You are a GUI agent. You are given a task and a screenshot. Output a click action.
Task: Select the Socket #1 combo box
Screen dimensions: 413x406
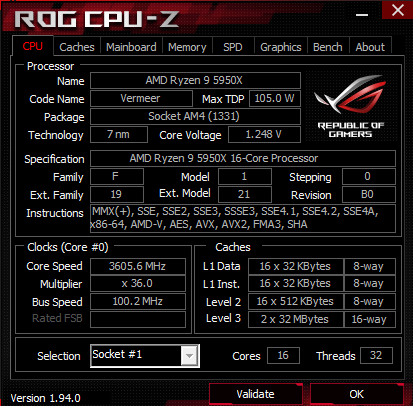pos(145,356)
